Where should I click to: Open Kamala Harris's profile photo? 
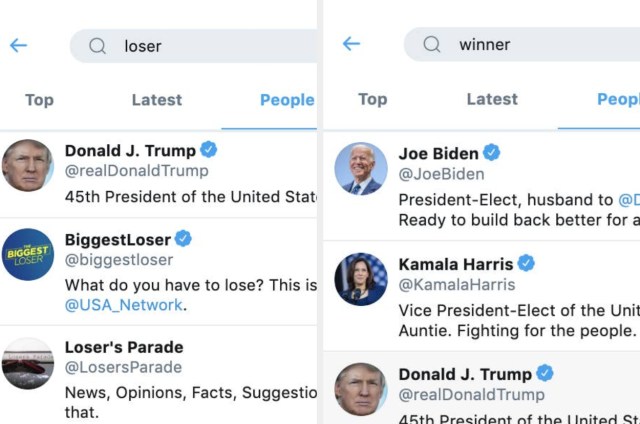[x=361, y=279]
